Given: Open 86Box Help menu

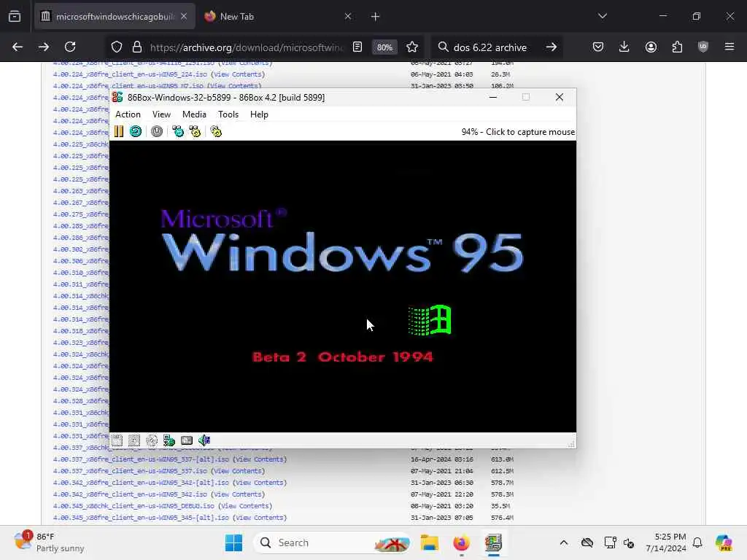Looking at the screenshot, I should [259, 114].
